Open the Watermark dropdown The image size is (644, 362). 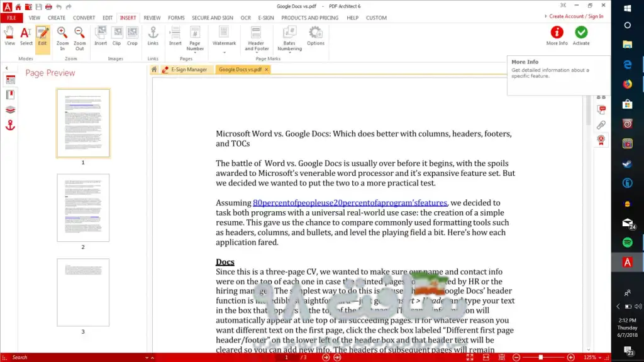click(225, 39)
